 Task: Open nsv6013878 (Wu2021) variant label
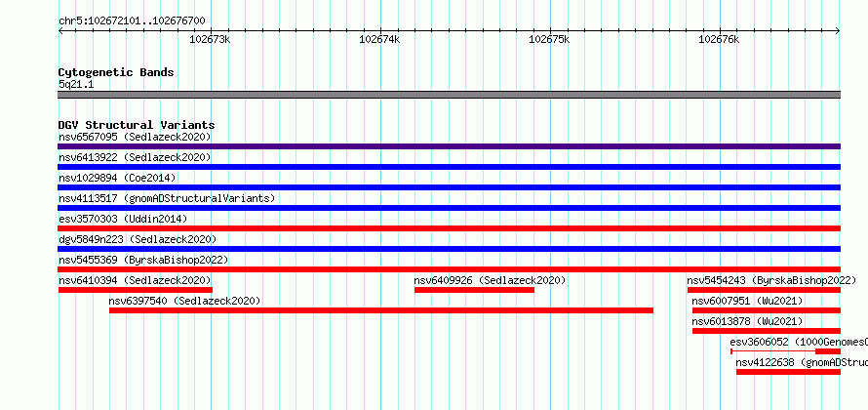click(x=747, y=321)
